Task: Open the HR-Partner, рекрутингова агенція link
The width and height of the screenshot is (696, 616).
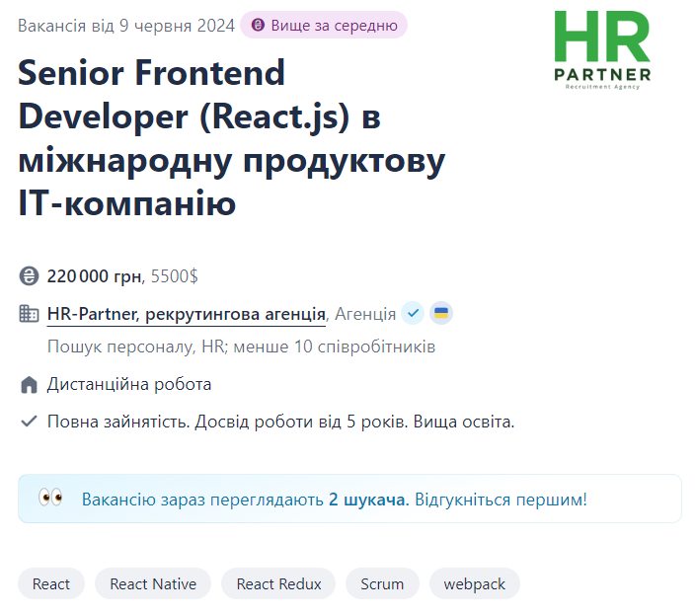Action: [187, 314]
